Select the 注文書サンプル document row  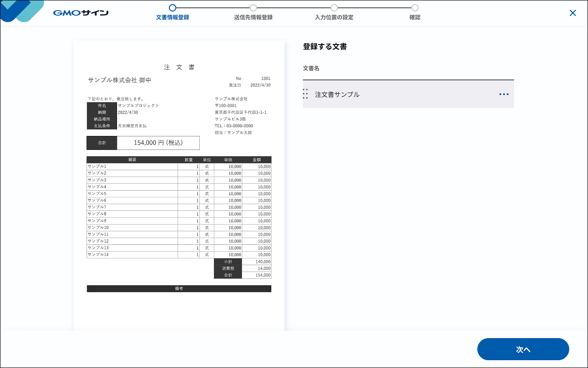[409, 94]
